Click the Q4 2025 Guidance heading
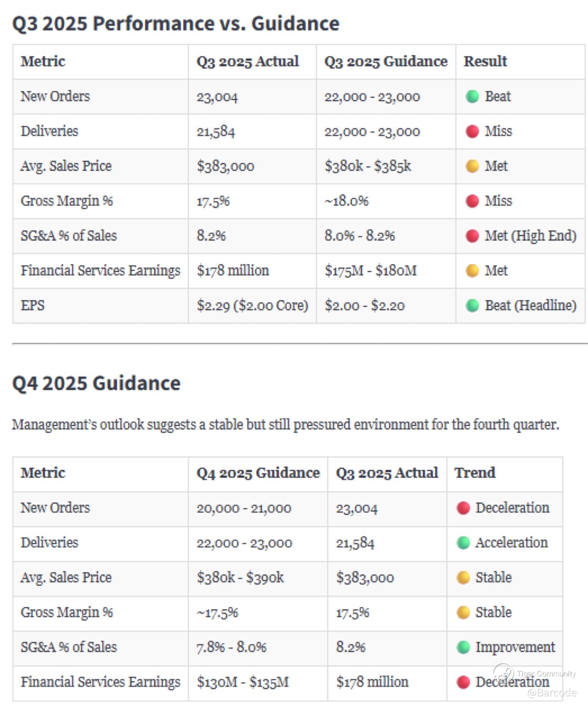 click(96, 383)
